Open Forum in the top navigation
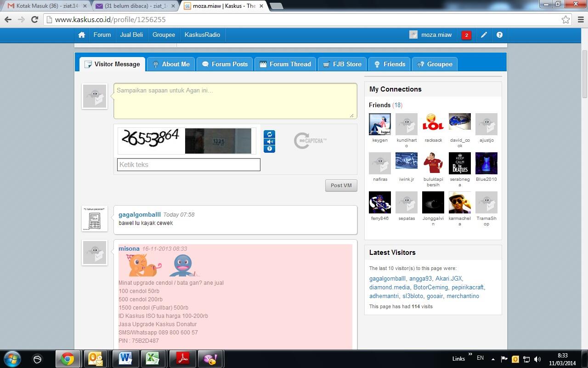588x368 pixels. [102, 35]
